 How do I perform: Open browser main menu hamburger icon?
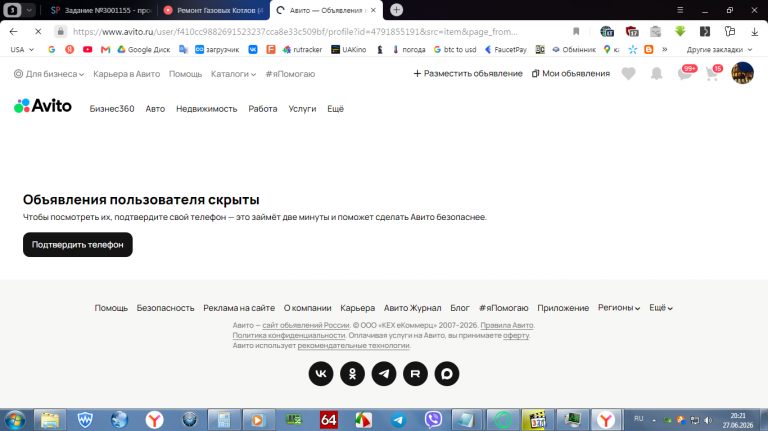tap(680, 10)
